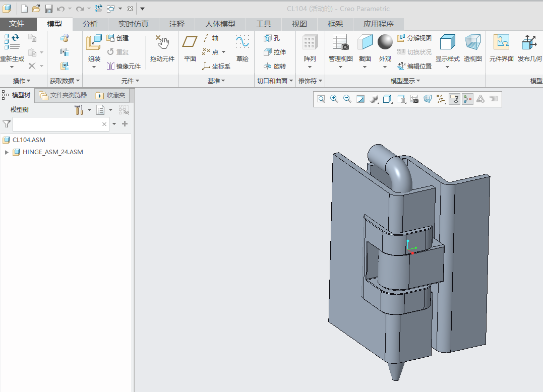Open the 获取数据 group dropdown
543x392 pixels.
coord(65,81)
